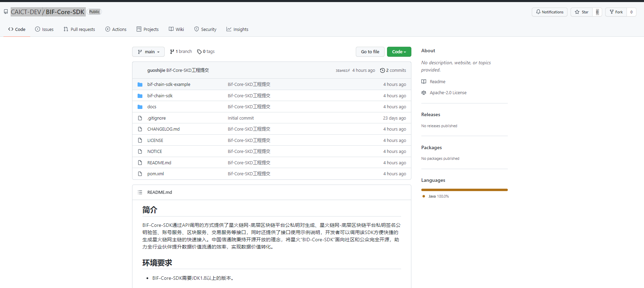Open the 2 commits history link
This screenshot has width=644, height=288.
coord(393,70)
